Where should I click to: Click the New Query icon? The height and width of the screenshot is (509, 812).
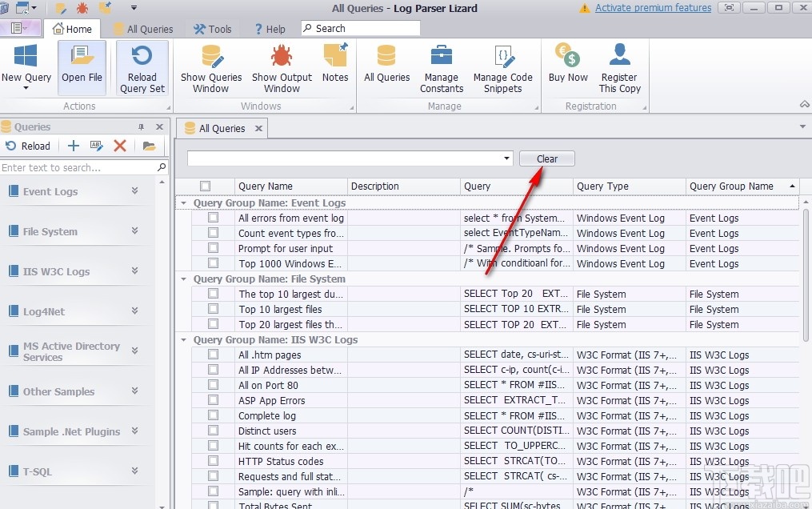tap(26, 57)
